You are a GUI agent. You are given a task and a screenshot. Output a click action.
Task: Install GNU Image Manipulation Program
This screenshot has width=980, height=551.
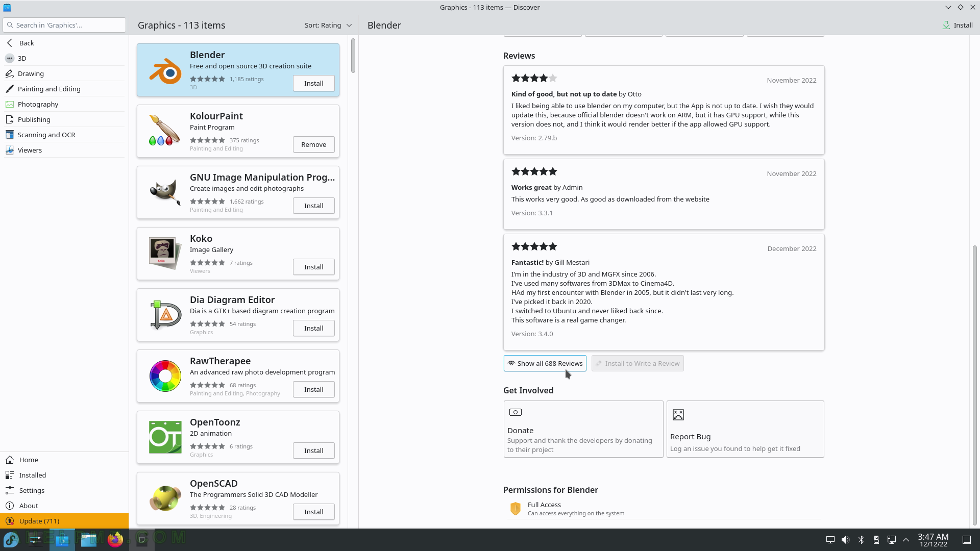313,206
